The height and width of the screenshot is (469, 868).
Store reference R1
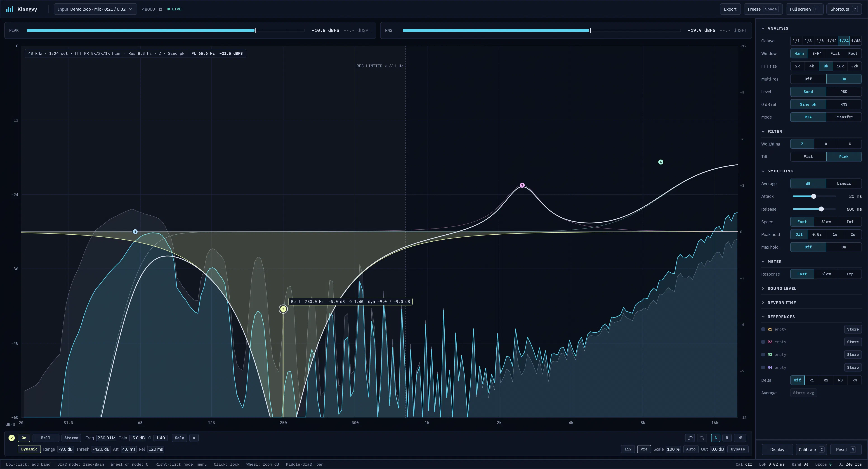tap(852, 329)
